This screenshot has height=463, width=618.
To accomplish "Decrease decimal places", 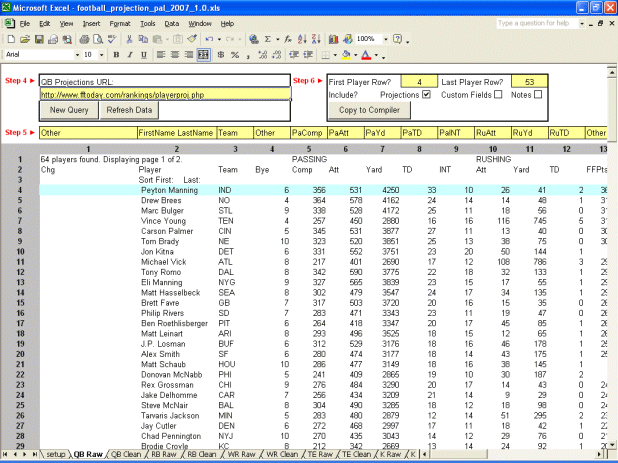I will click(x=277, y=55).
